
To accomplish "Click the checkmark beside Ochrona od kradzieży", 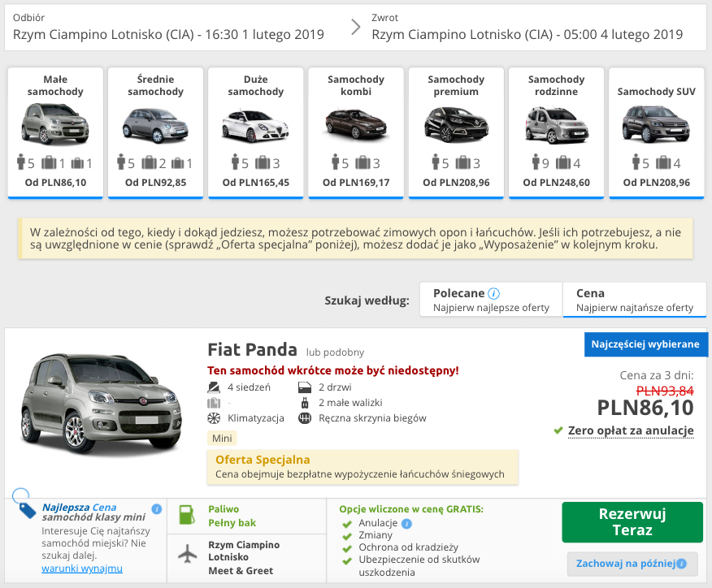I will (347, 548).
